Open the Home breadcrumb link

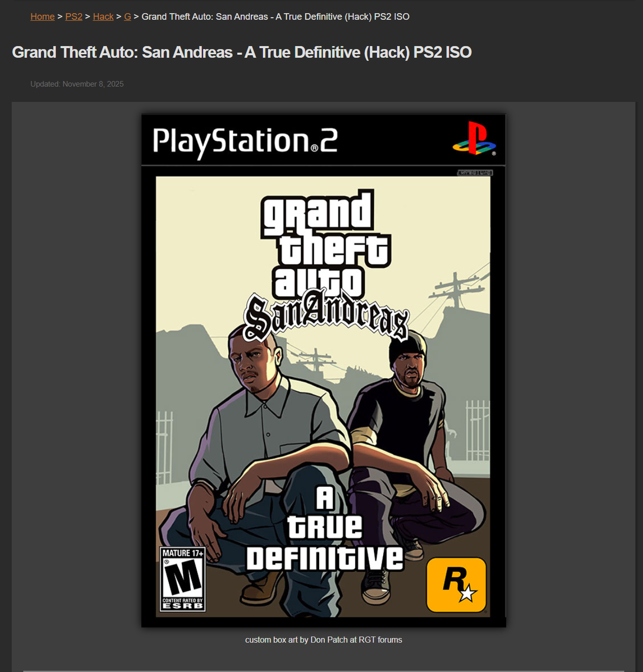coord(43,17)
